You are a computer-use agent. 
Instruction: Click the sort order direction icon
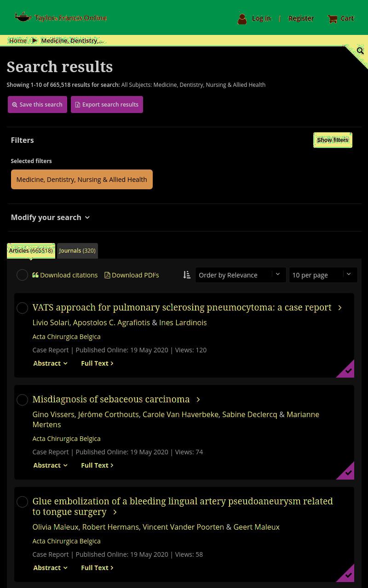click(x=187, y=275)
